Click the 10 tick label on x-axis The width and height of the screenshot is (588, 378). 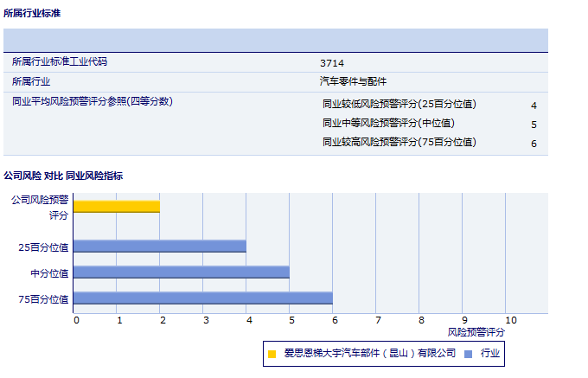click(x=511, y=321)
